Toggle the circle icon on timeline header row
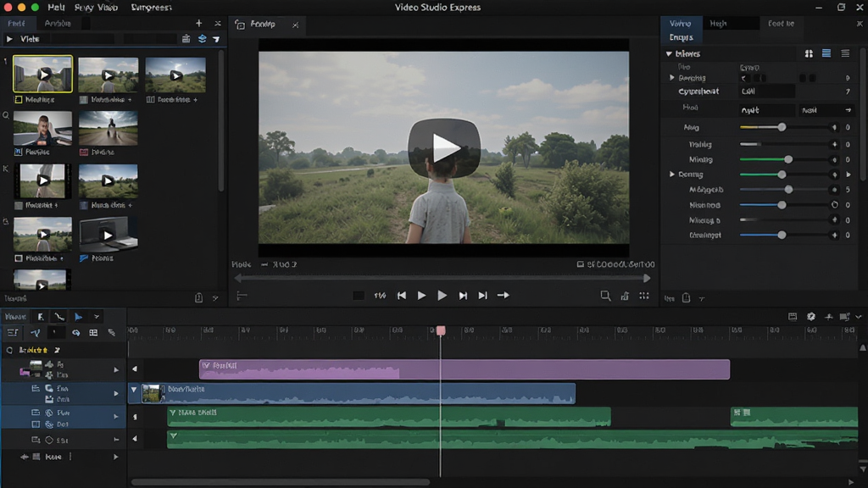 pos(9,350)
